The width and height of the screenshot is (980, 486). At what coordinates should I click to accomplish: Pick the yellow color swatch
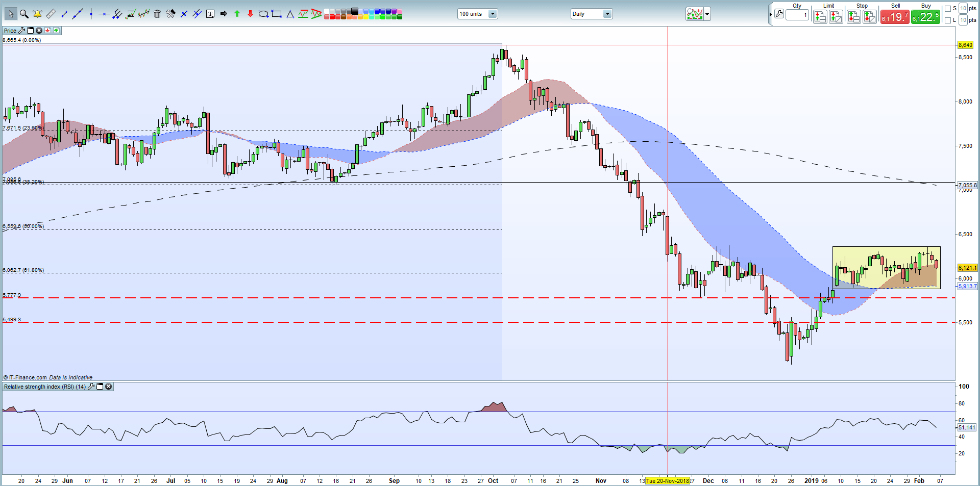(x=366, y=17)
